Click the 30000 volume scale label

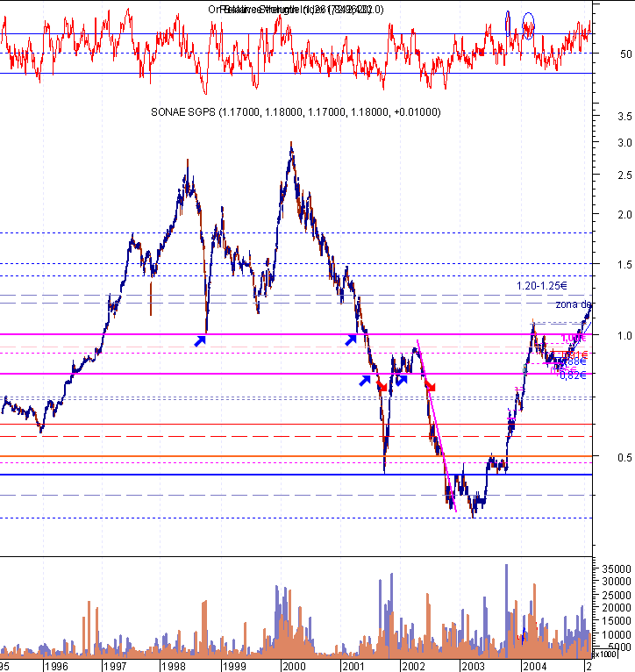(x=617, y=582)
